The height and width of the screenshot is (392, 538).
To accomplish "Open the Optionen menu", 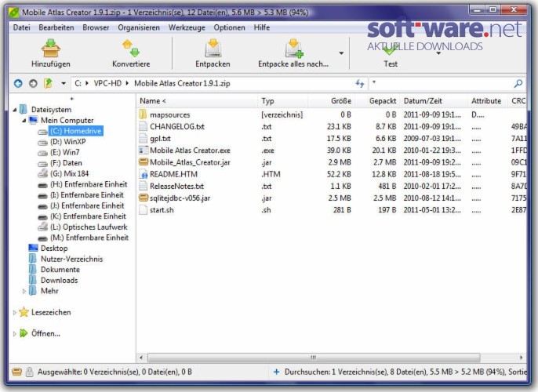I will point(229,27).
